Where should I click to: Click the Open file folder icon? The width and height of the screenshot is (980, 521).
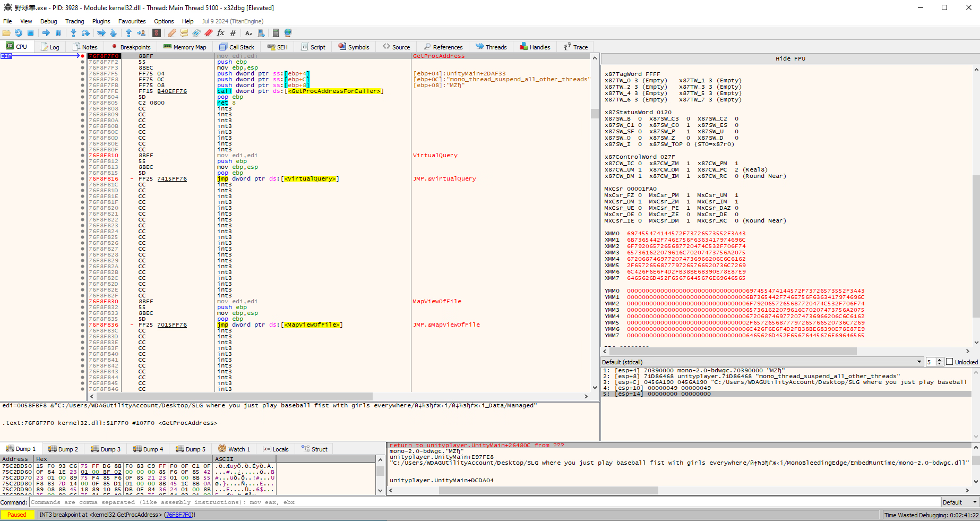[x=6, y=33]
